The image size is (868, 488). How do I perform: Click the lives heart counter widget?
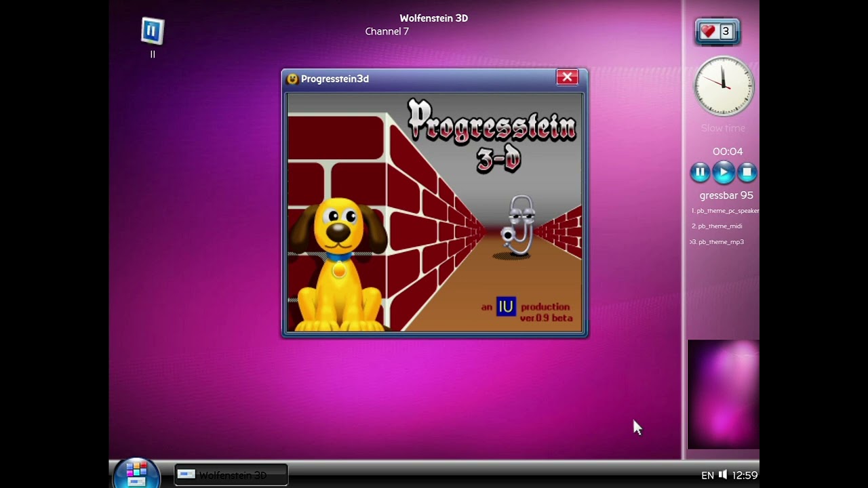coord(717,31)
